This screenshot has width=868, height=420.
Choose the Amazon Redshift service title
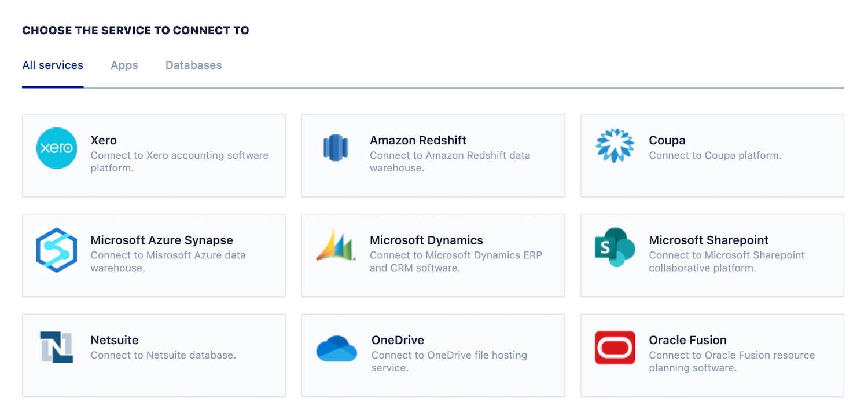(418, 140)
